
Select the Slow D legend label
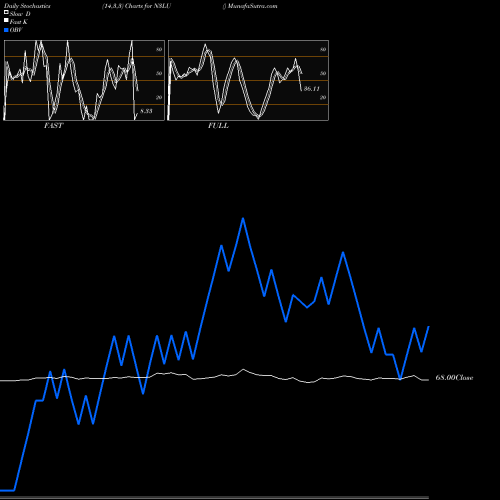coord(20,14)
